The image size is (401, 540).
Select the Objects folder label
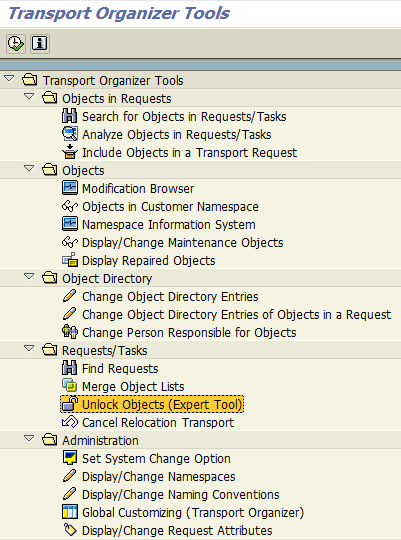(83, 170)
